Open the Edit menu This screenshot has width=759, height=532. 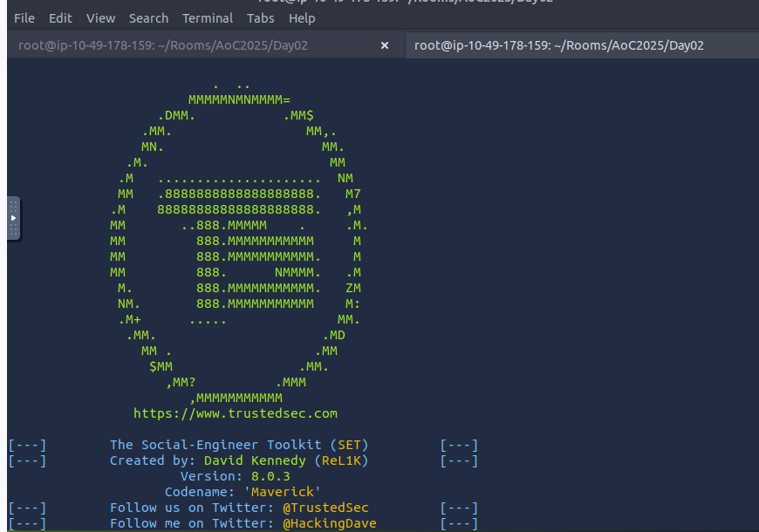click(60, 18)
